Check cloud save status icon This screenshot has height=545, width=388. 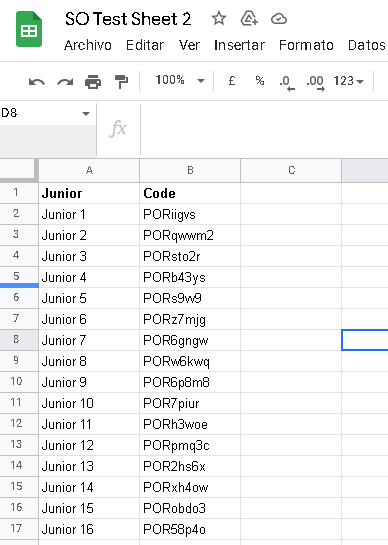pyautogui.click(x=279, y=18)
